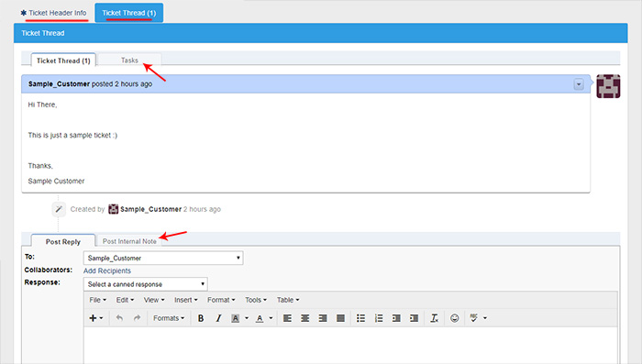Open text color dropdown arrow
Screen dimensions: 642x364
[x=271, y=318]
